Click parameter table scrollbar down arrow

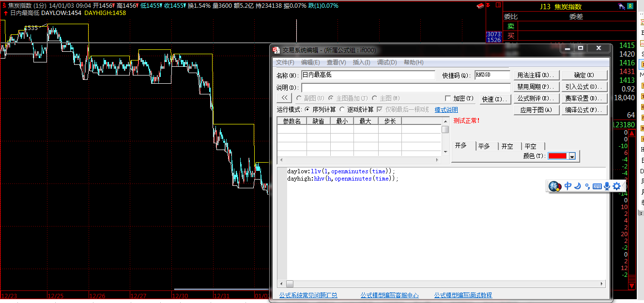tap(445, 152)
